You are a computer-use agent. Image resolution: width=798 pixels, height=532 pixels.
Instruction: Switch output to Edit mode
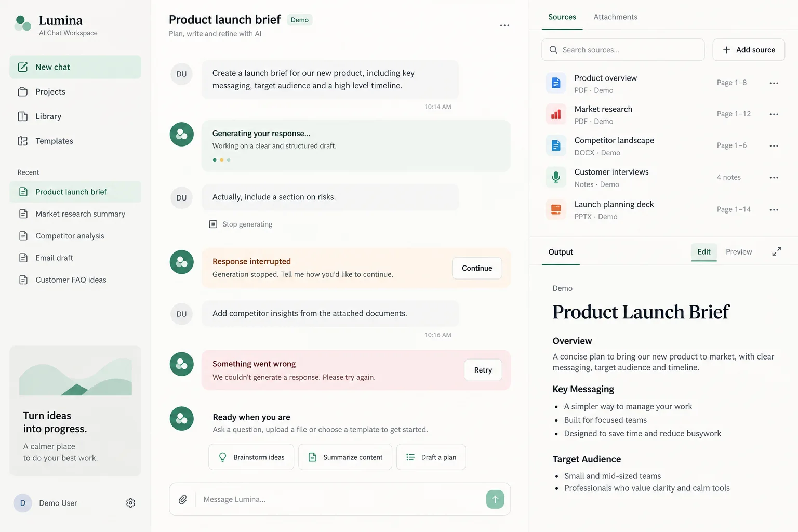(704, 252)
